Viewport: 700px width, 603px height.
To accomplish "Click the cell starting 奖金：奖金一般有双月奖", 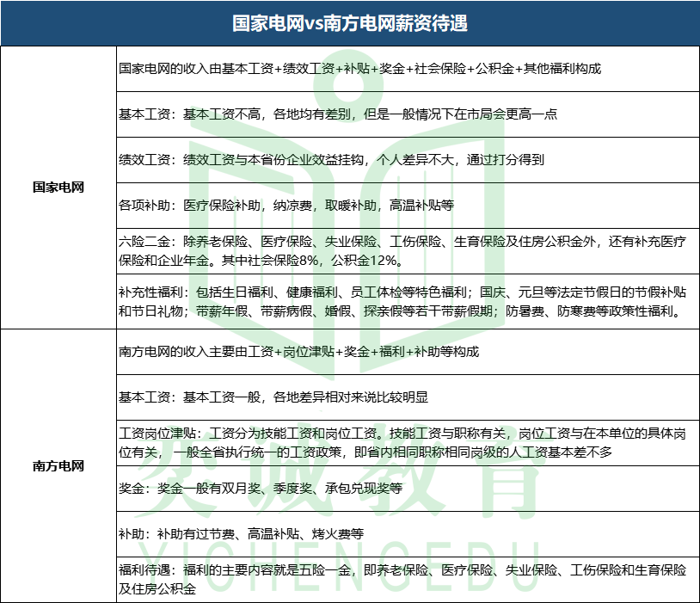I will tap(408, 489).
